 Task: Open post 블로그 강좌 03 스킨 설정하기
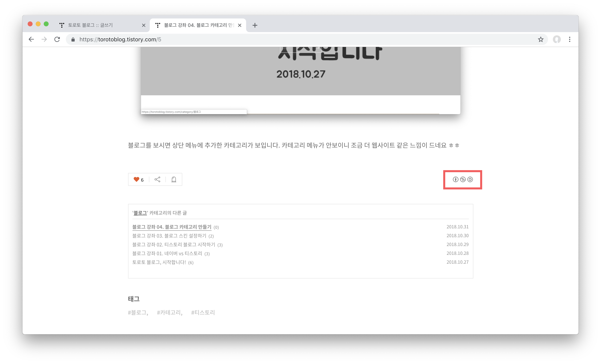(169, 236)
